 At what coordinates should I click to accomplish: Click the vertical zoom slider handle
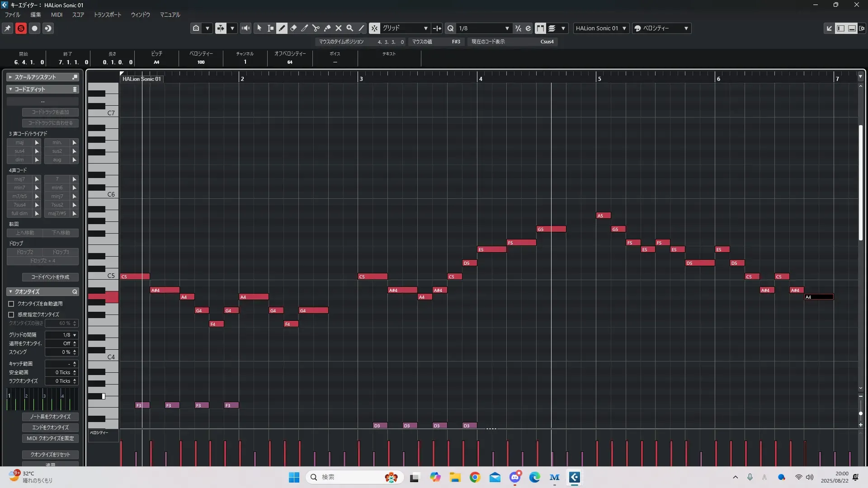coord(860,413)
